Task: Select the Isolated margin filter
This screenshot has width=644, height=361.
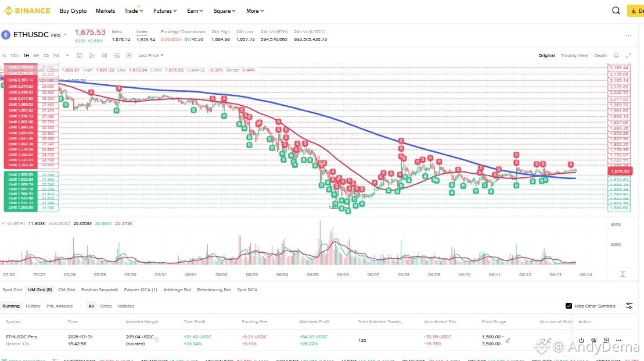Action: tap(126, 306)
